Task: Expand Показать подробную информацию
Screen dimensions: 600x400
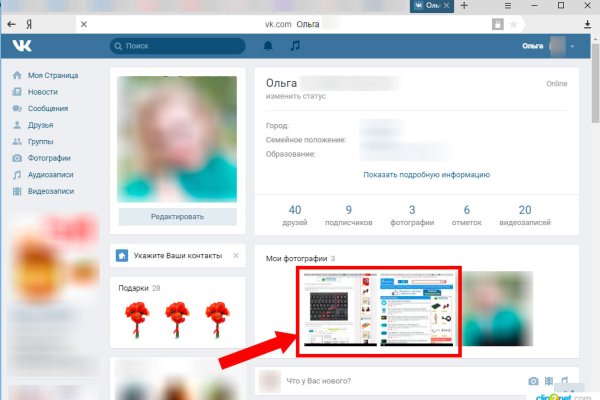Action: [426, 174]
